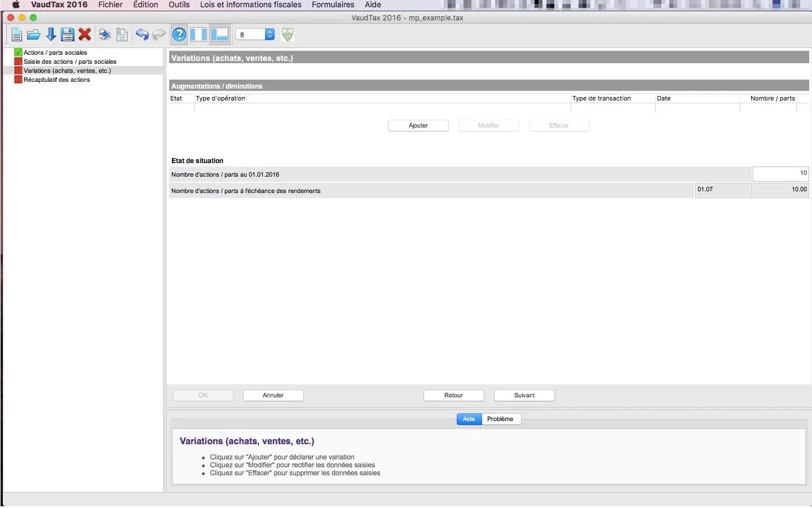
Task: Click help line about "Ajouter" pour déclarer
Action: pos(282,457)
